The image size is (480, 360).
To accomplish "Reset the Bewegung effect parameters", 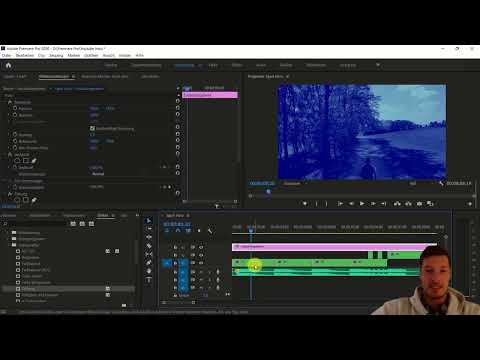I will point(178,101).
